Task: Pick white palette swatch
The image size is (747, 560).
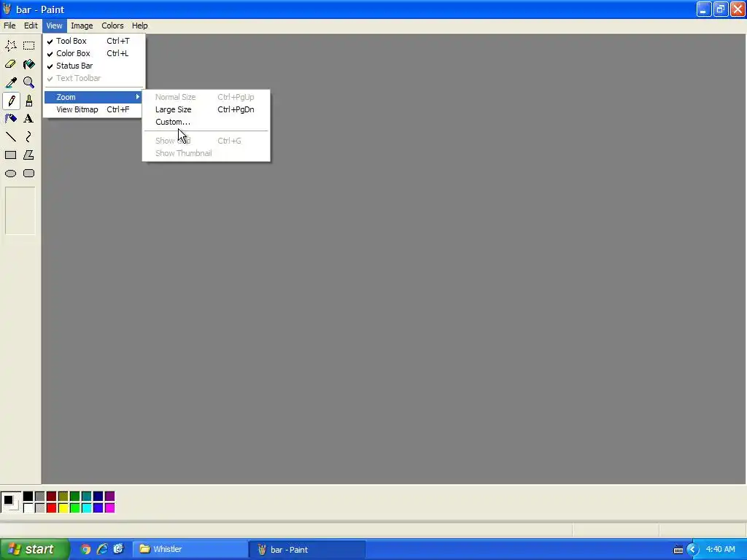Action: tap(28, 508)
